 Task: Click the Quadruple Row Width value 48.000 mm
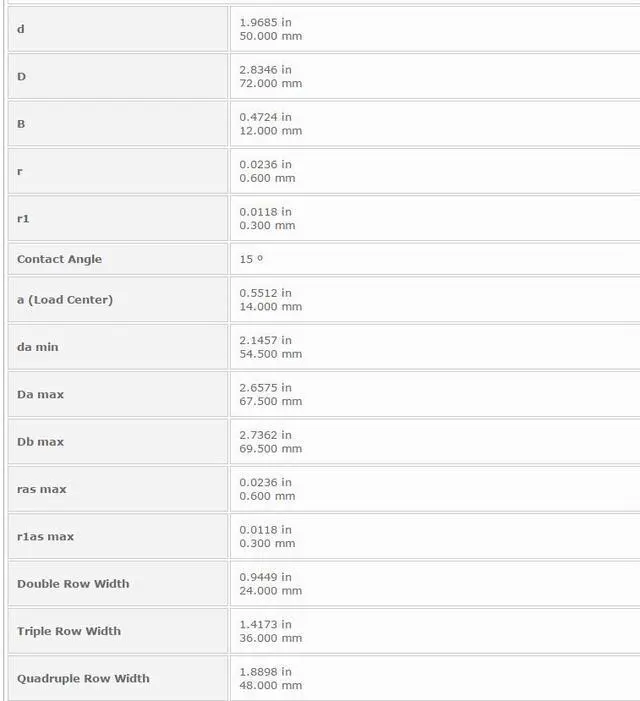click(x=270, y=686)
